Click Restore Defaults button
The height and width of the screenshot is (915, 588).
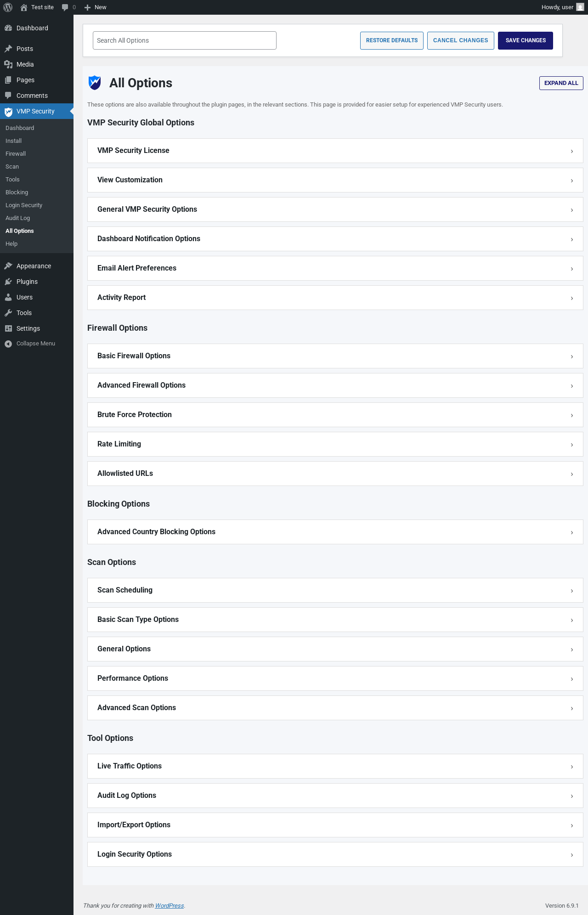(392, 40)
